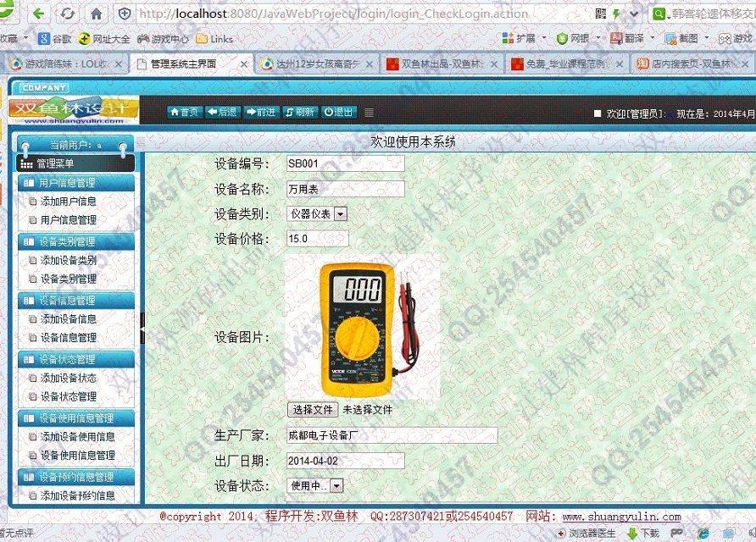Click the multimeter device image

click(x=363, y=329)
